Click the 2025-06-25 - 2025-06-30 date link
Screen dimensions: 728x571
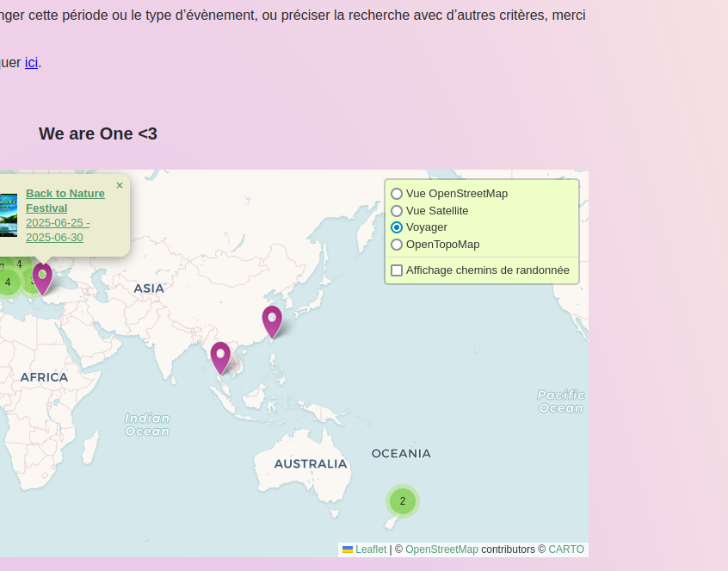(x=58, y=230)
